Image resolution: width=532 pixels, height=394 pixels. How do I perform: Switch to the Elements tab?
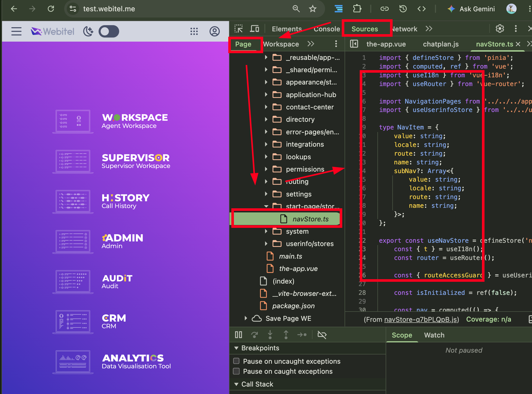pyautogui.click(x=287, y=29)
